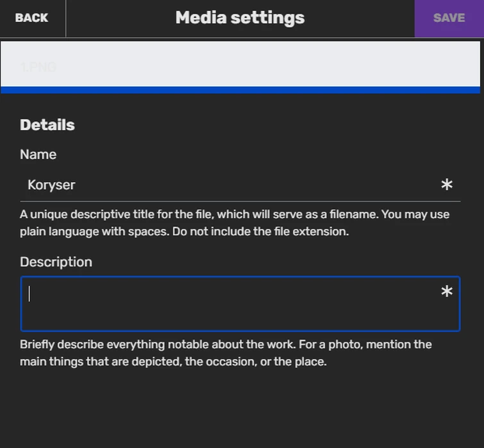Focus the empty Description text box
The image size is (484, 448).
pos(231,304)
